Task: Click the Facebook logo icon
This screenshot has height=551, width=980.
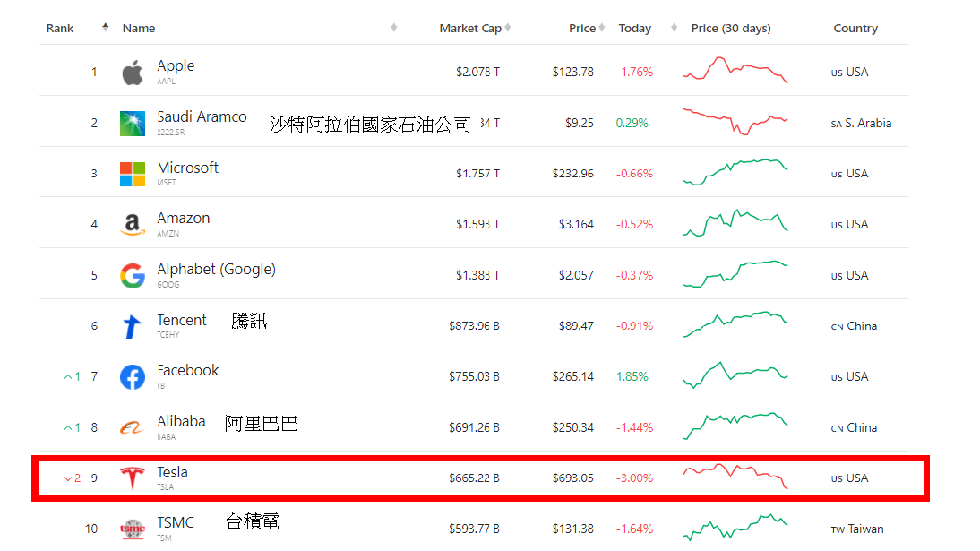Action: tap(132, 376)
